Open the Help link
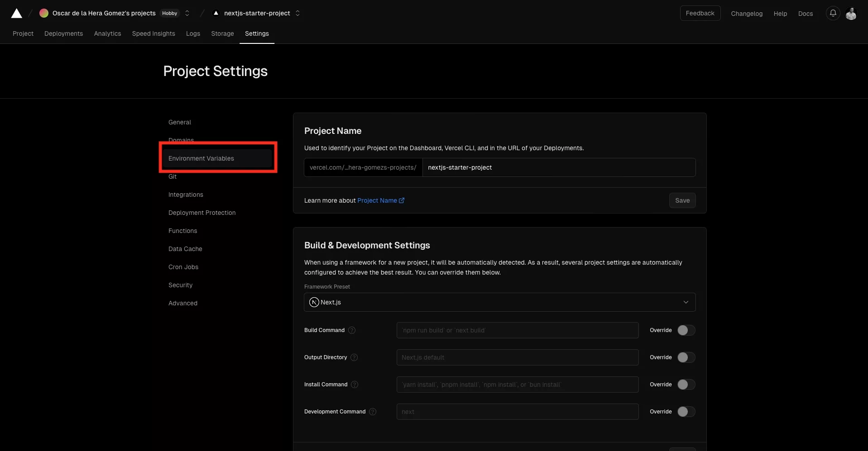The width and height of the screenshot is (868, 451). click(780, 14)
